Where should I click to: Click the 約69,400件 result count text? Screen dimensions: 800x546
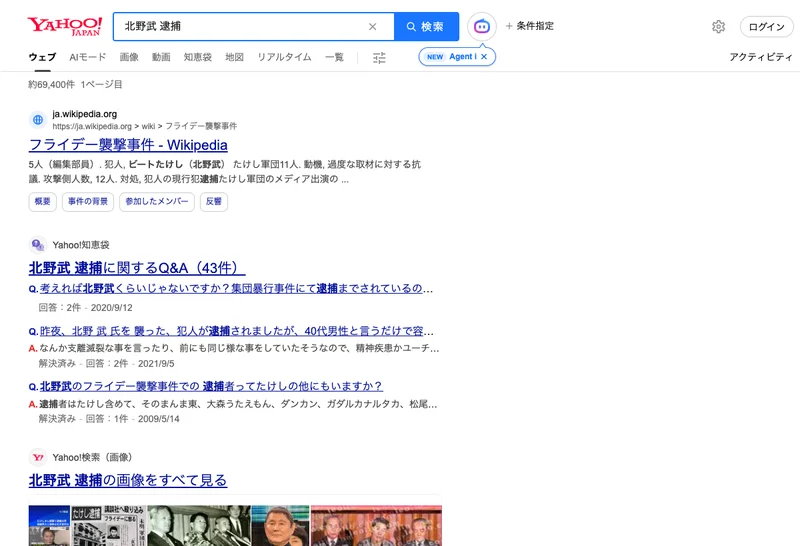[52, 84]
